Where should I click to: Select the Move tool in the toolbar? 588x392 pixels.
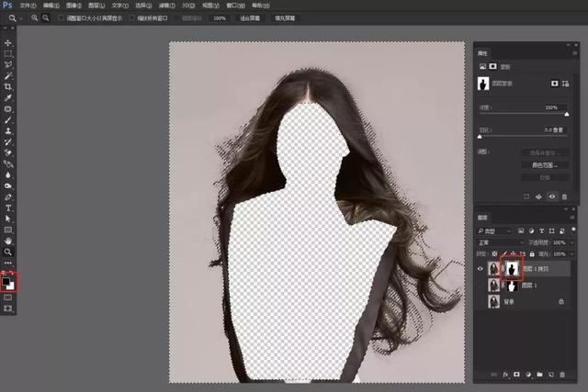8,43
